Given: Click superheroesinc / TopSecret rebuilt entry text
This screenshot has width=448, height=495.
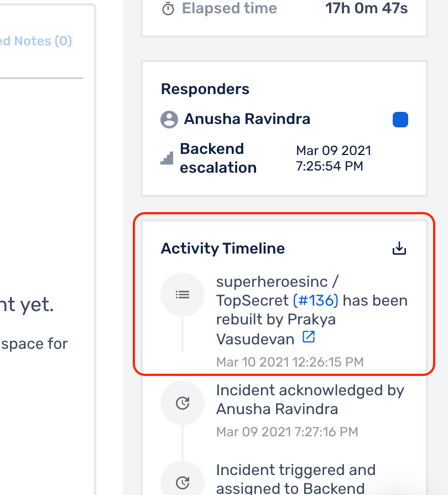Looking at the screenshot, I should click(x=312, y=310).
